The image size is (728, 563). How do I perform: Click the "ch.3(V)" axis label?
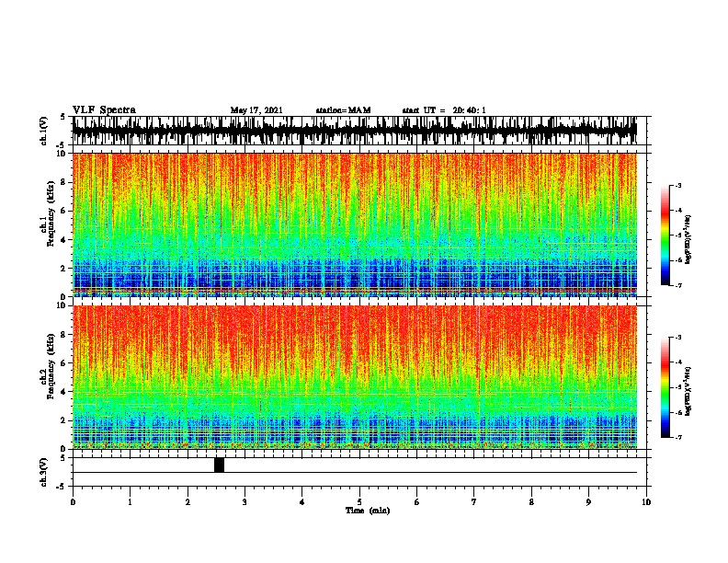point(44,472)
